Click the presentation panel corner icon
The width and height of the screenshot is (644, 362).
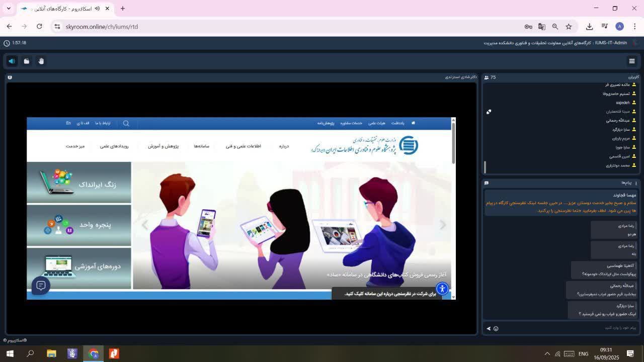click(x=10, y=77)
